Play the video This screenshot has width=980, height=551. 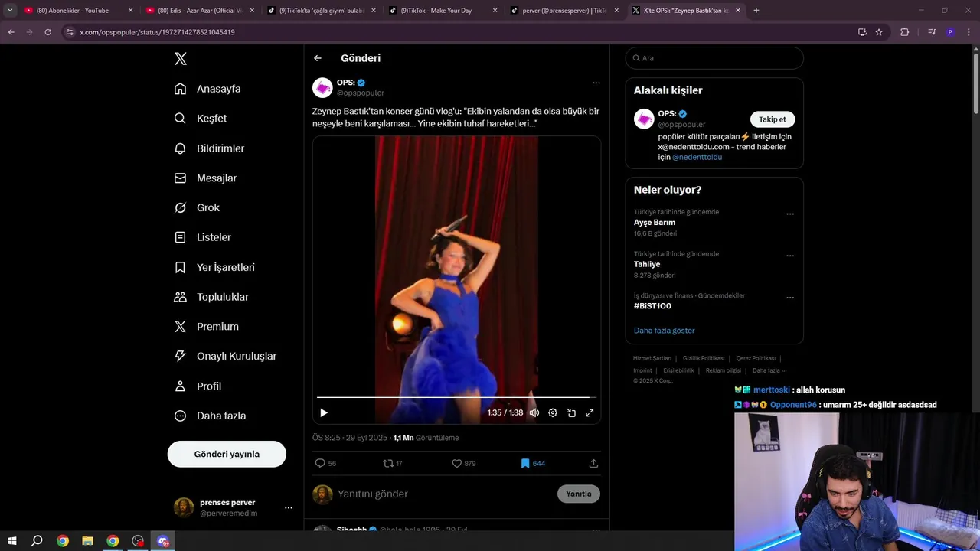click(324, 412)
